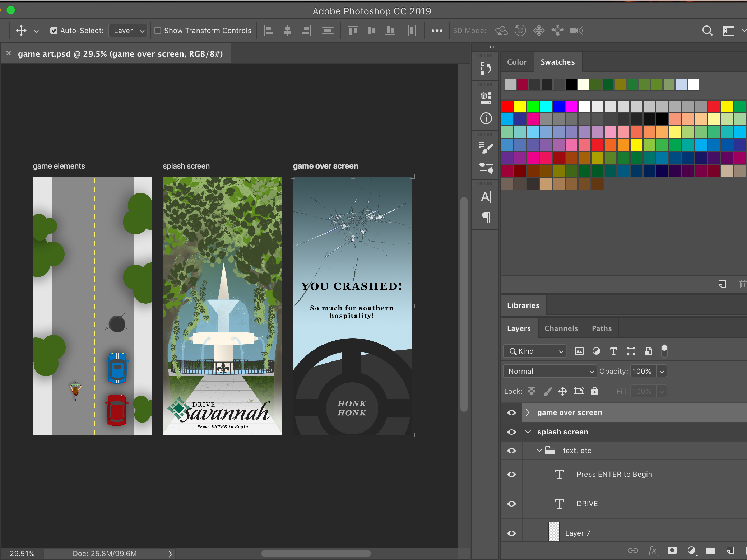The image size is (747, 560).
Task: Collapse the splash screen artboard
Action: point(528,432)
